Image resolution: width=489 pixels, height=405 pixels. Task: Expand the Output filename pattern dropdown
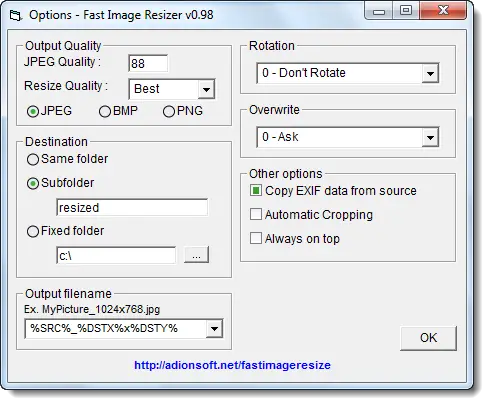[x=214, y=329]
